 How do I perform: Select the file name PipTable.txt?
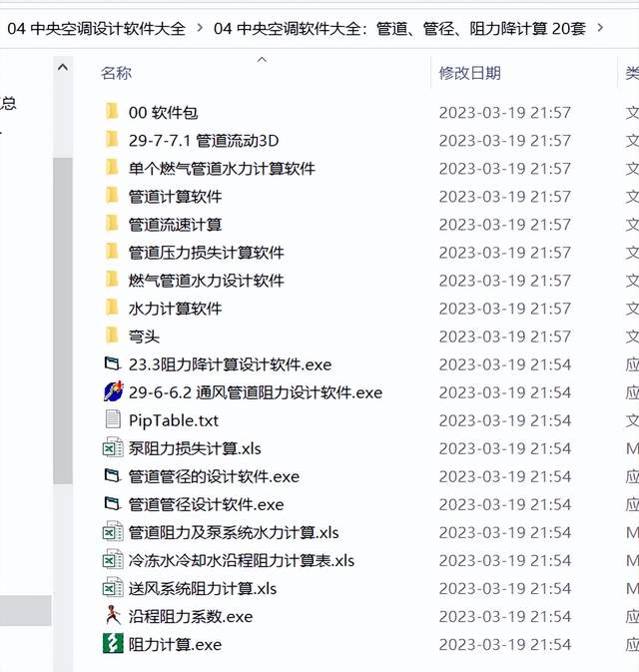click(x=174, y=420)
